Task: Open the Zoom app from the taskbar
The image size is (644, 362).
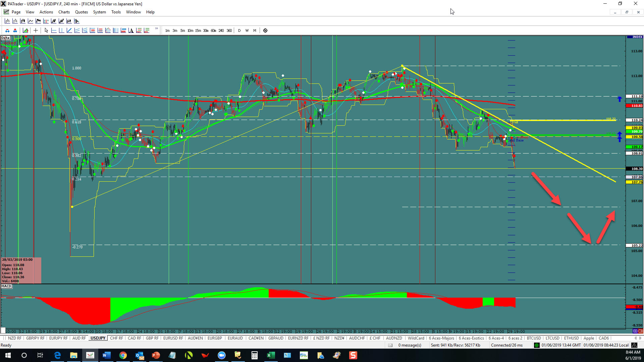Action: click(x=222, y=355)
